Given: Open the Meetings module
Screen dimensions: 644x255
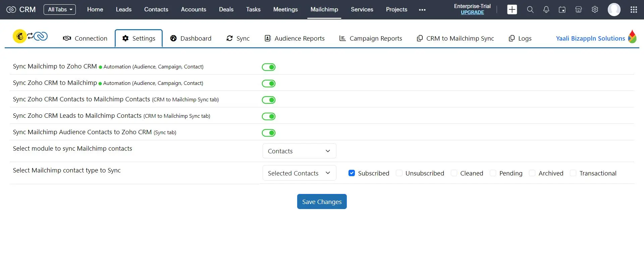Looking at the screenshot, I should (x=285, y=9).
